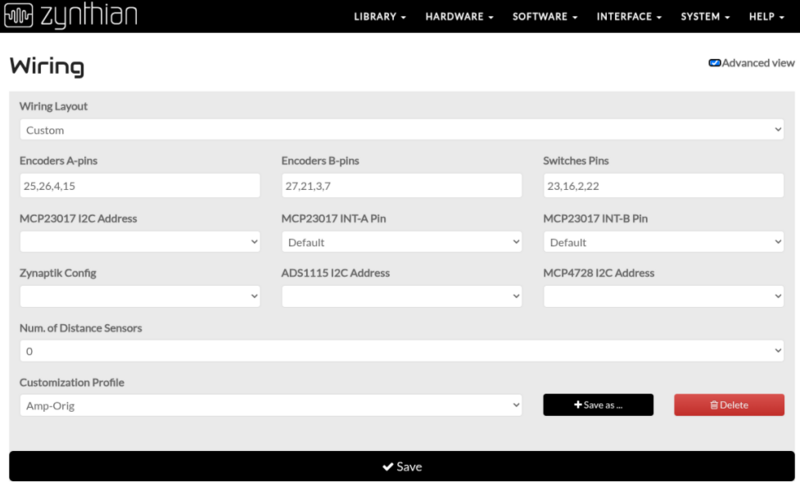Viewport: 800px width, 487px height.
Task: Open the Help menu
Action: pyautogui.click(x=769, y=17)
